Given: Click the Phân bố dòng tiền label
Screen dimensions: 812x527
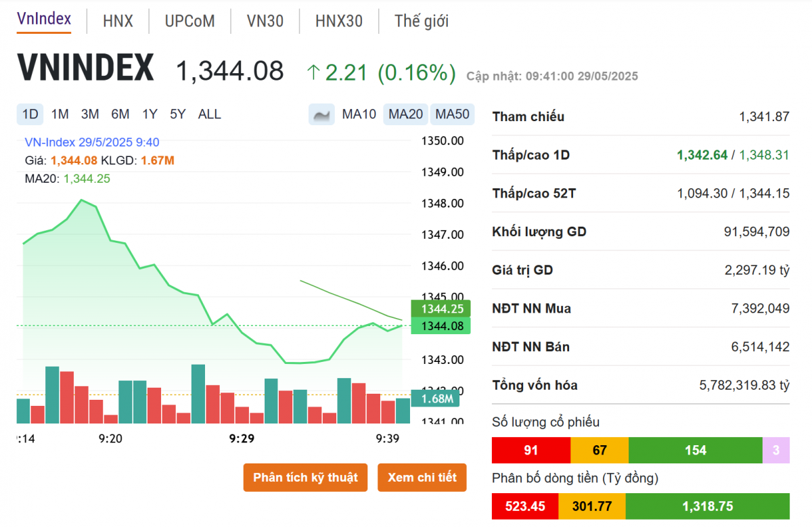Looking at the screenshot, I should [575, 478].
